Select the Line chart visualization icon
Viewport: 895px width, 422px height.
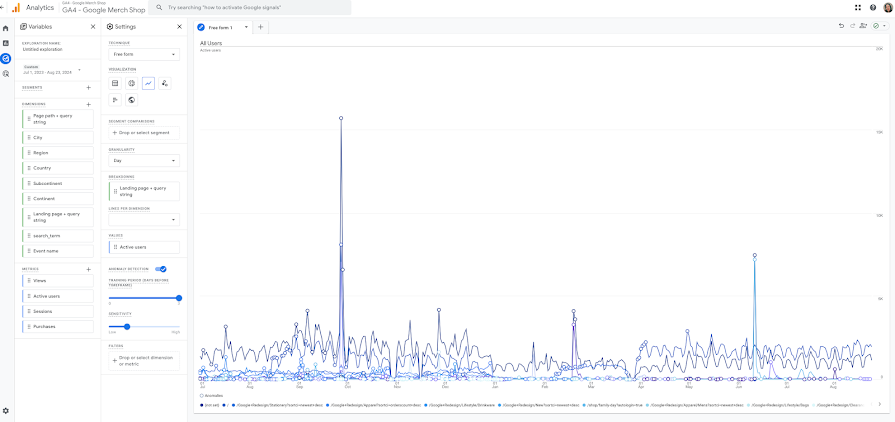tap(148, 83)
